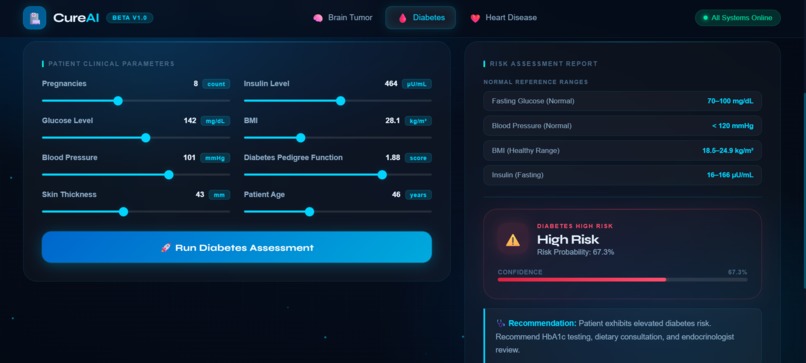Click the green All Systems Online dot
This screenshot has height=363, width=806.
tap(706, 18)
